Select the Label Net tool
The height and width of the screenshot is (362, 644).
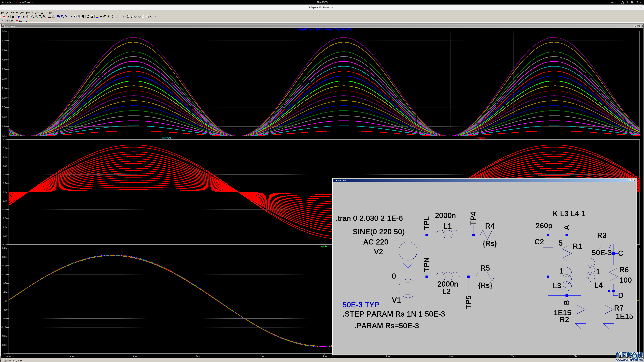(x=105, y=16)
